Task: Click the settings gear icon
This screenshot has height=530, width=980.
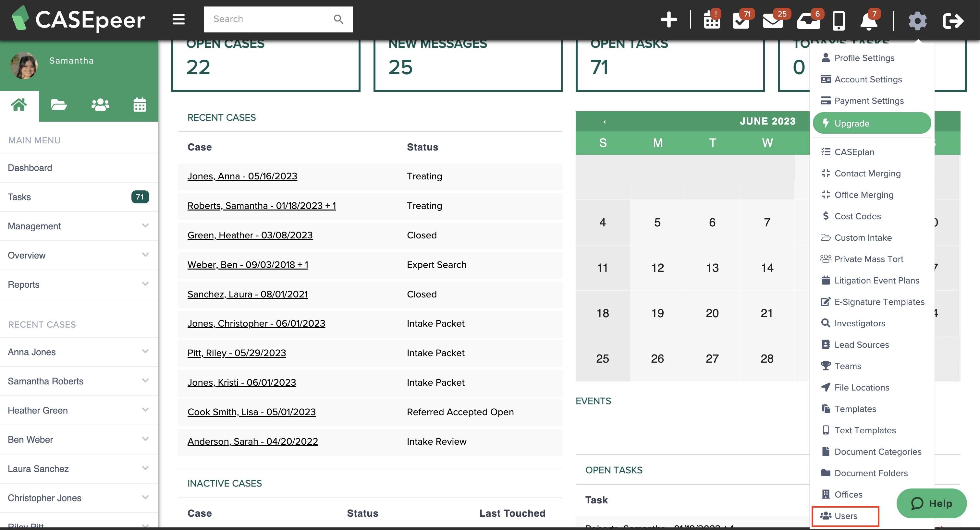Action: pos(918,20)
